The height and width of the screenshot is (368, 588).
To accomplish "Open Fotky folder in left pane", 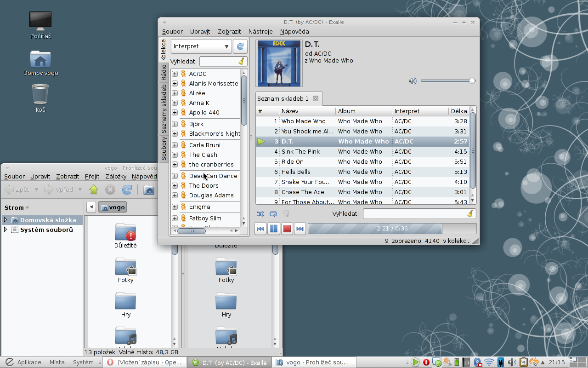I will click(125, 270).
